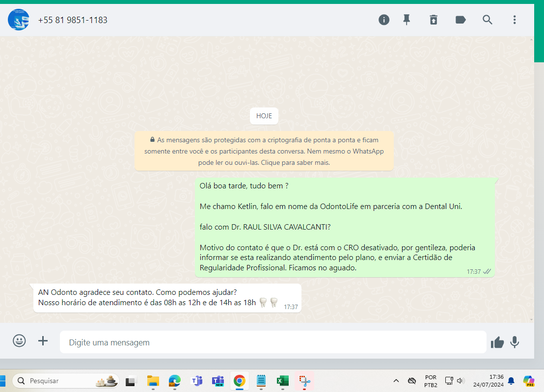The width and height of the screenshot is (544, 392).
Task: Click the encryption notice to learn more
Action: coord(264,151)
